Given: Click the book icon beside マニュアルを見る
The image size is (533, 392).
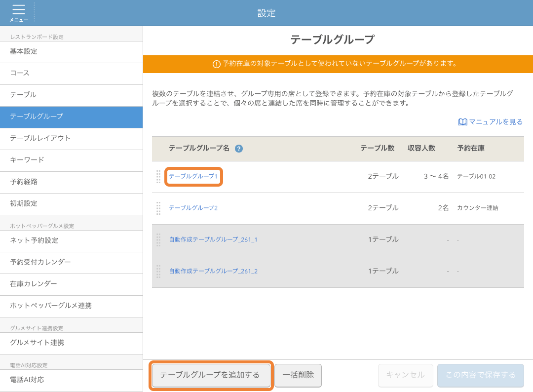Looking at the screenshot, I should pos(462,121).
